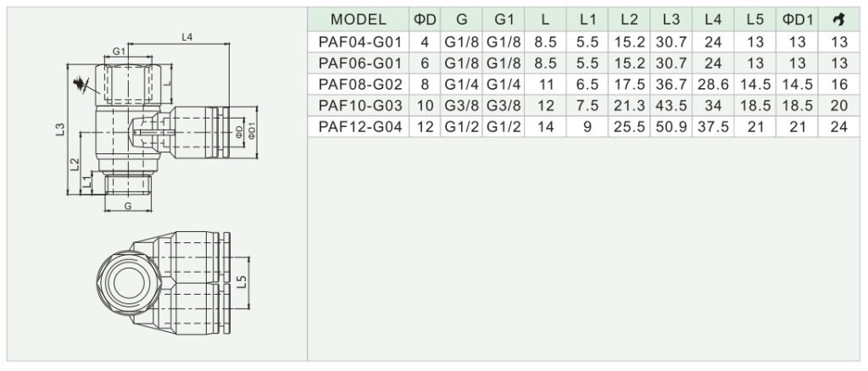Viewport: 868px width, 371px height.
Task: Click the 28.6 value in L4 column
Action: (713, 85)
